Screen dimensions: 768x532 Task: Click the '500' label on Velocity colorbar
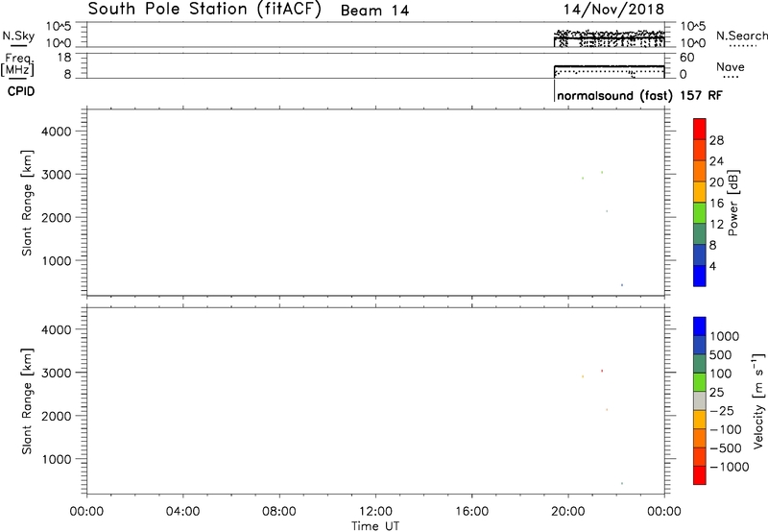click(x=721, y=354)
